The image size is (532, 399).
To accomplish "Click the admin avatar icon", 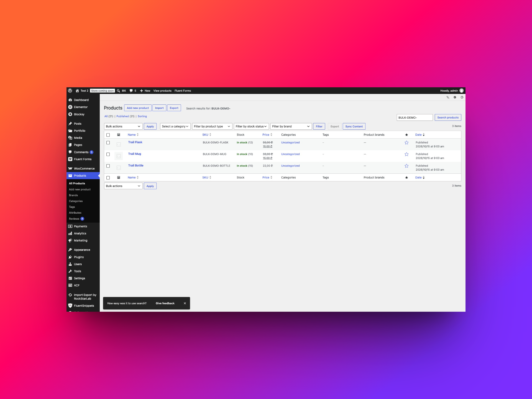I will point(461,91).
